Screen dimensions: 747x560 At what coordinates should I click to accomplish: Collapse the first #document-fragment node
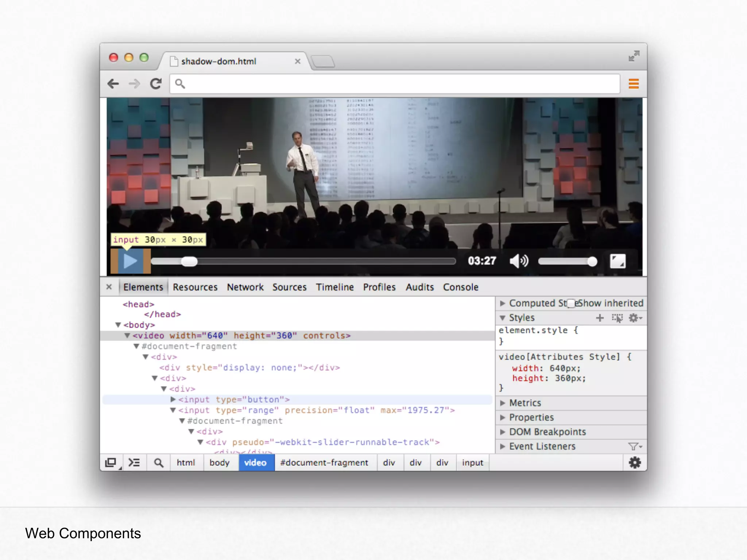click(x=136, y=346)
